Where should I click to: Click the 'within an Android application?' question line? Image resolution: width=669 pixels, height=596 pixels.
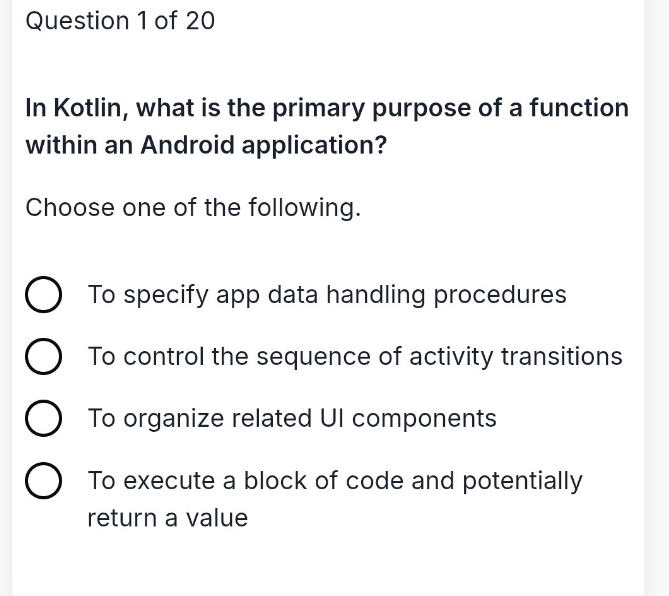[x=207, y=145]
